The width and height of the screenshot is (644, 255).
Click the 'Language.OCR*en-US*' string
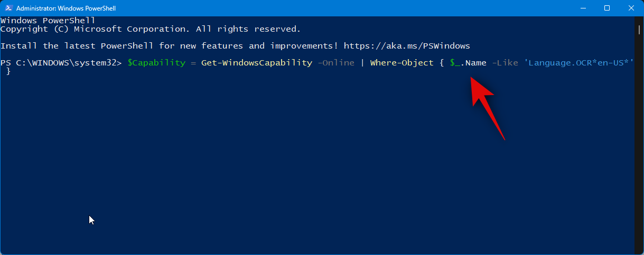coord(578,63)
